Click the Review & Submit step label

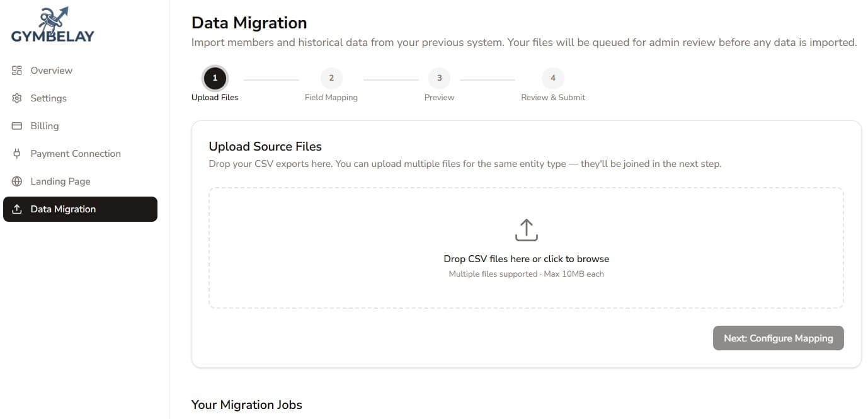[x=553, y=98]
